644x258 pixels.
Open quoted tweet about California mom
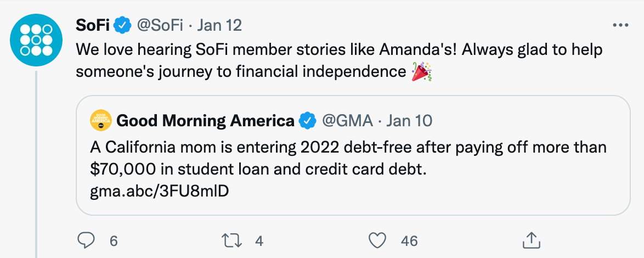353,155
